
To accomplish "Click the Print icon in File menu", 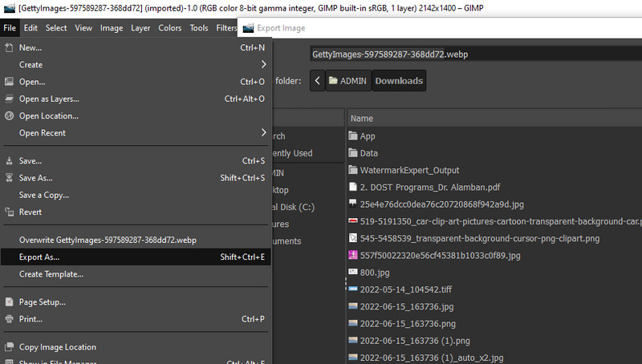I will pyautogui.click(x=10, y=319).
